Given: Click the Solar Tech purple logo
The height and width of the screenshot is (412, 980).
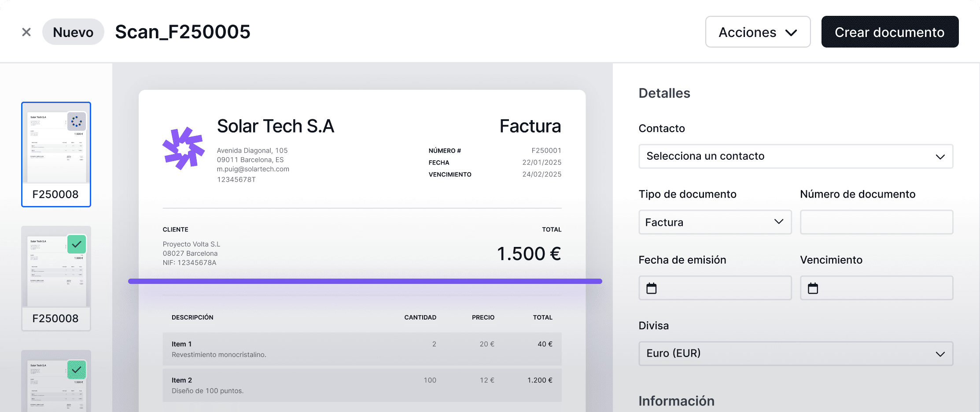Looking at the screenshot, I should 184,148.
